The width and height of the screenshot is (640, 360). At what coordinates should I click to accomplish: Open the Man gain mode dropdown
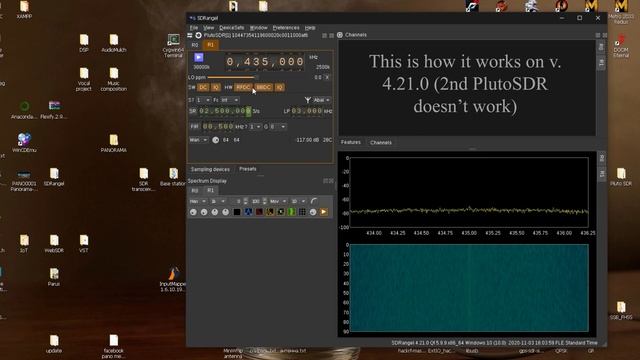(x=198, y=140)
